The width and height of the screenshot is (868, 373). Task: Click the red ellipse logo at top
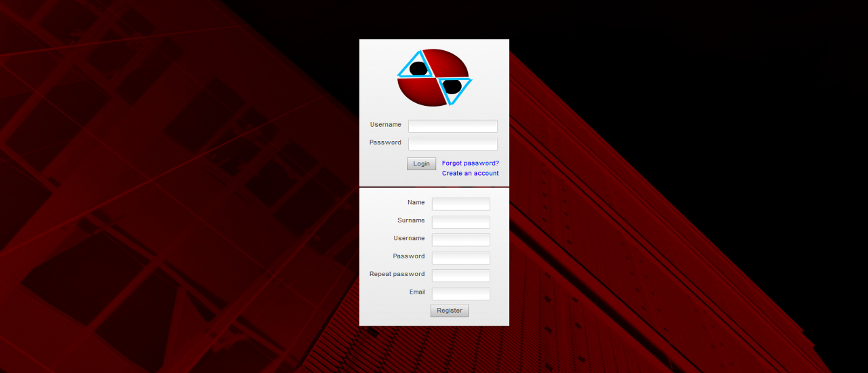434,77
